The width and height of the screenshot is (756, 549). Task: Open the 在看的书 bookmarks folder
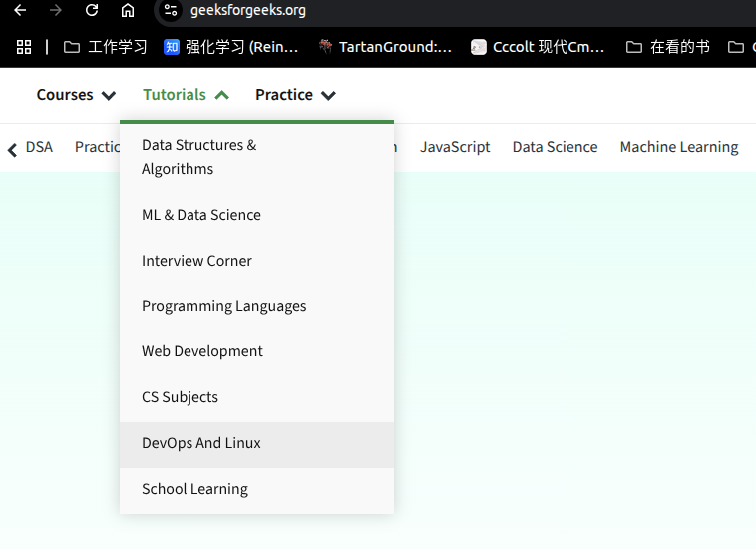click(668, 47)
